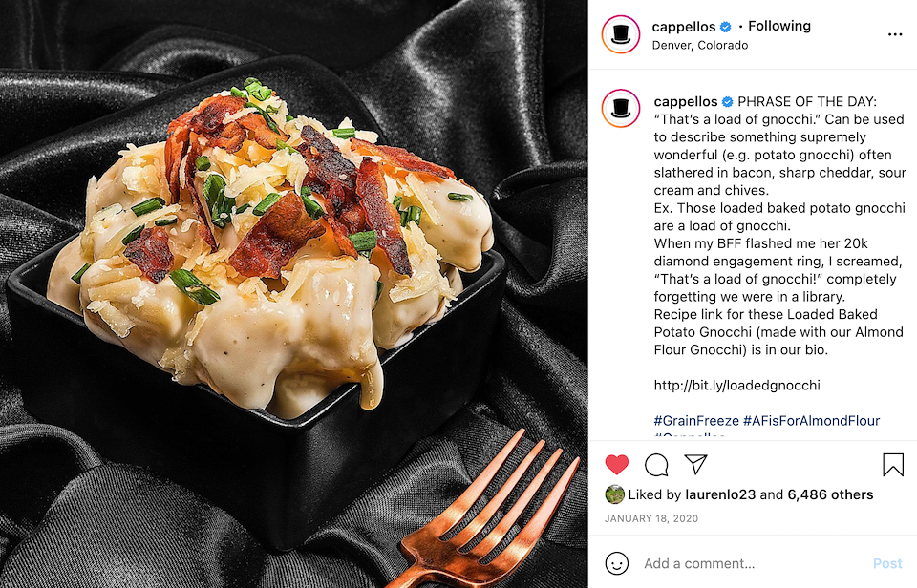This screenshot has height=588, width=917.
Task: Click cappellos top hat avatar in header
Action: point(621,34)
